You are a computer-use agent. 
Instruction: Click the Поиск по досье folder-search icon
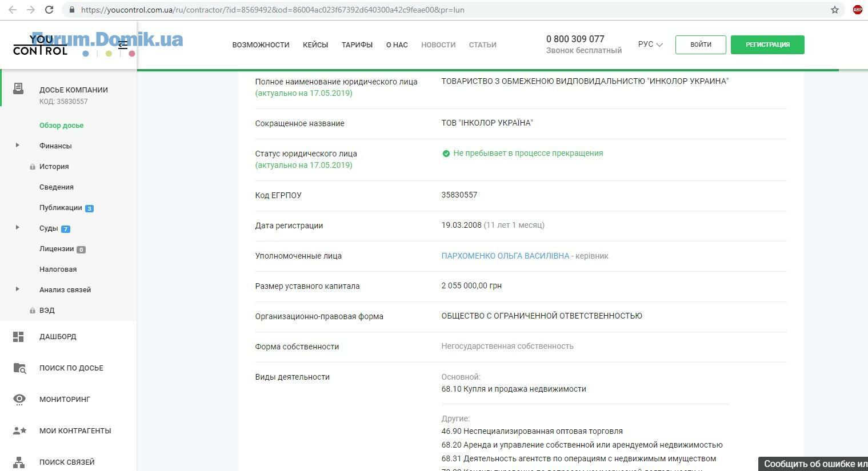tap(19, 368)
